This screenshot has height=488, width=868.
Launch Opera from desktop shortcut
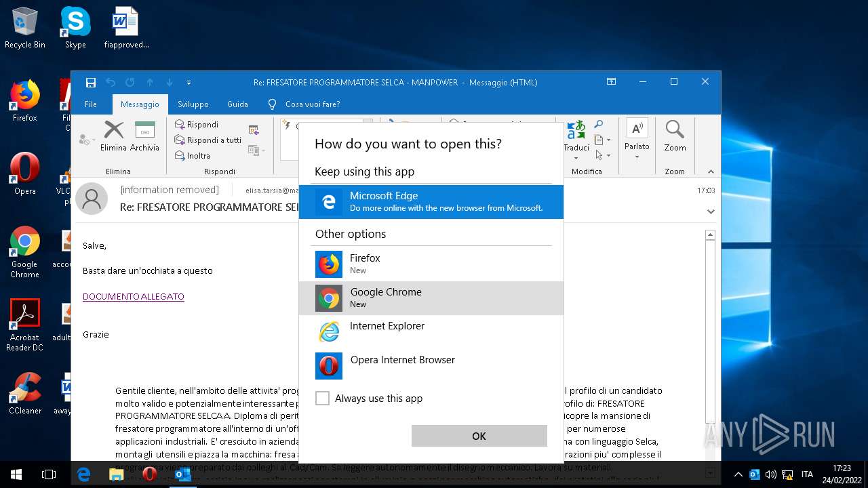coord(25,174)
